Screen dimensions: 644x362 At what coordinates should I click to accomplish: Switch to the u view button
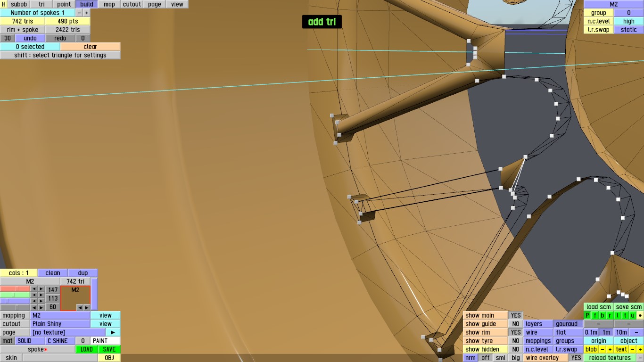point(633,315)
